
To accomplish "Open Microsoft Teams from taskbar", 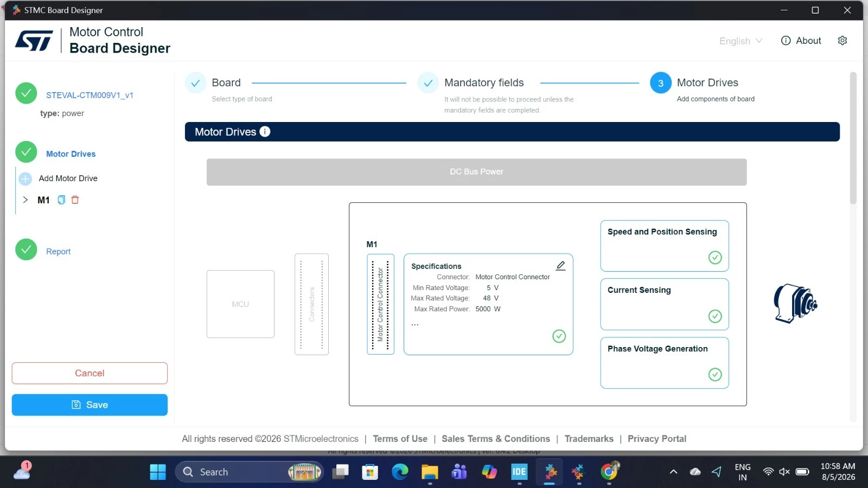I will [x=459, y=472].
